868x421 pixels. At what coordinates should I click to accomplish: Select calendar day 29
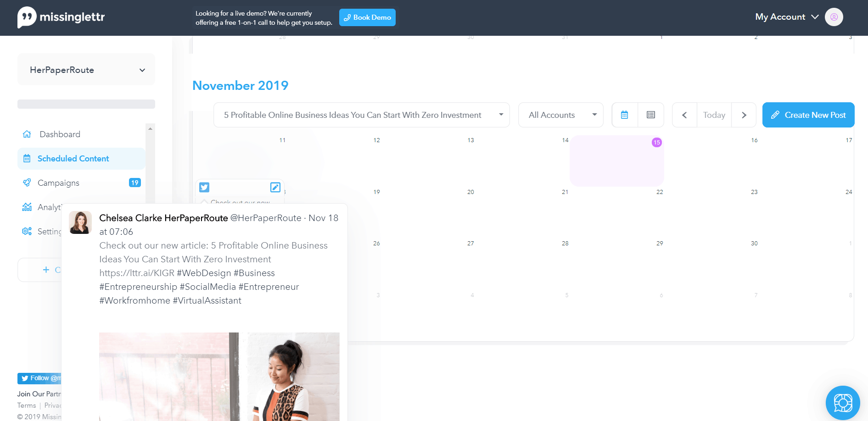pos(660,244)
